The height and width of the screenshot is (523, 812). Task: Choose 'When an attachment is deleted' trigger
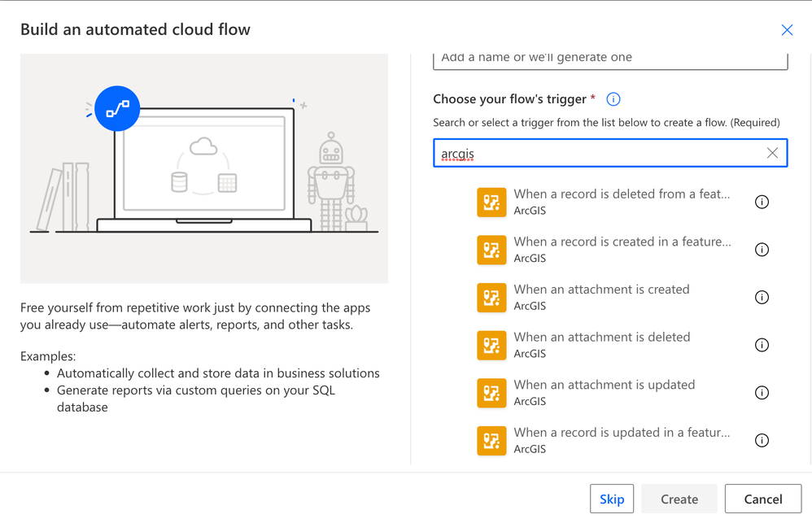click(601, 338)
